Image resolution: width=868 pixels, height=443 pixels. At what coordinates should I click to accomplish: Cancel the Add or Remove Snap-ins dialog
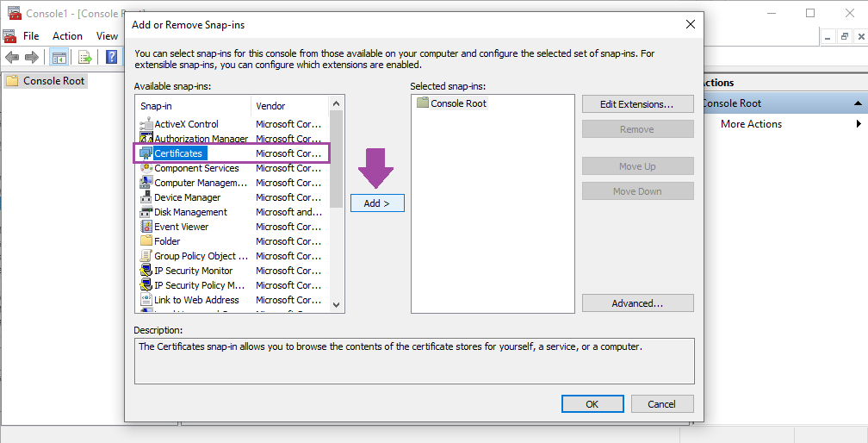click(662, 404)
